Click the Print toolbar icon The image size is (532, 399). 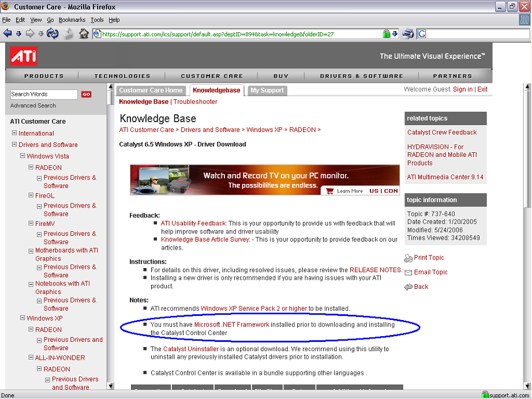408,33
